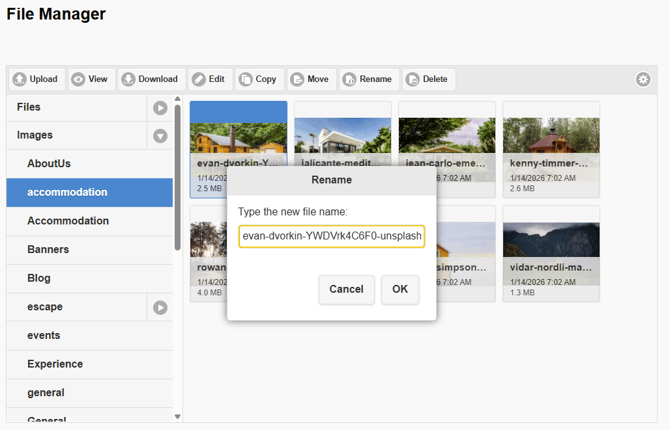The height and width of the screenshot is (430, 670).
Task: Click the new file name input field
Action: pos(332,236)
